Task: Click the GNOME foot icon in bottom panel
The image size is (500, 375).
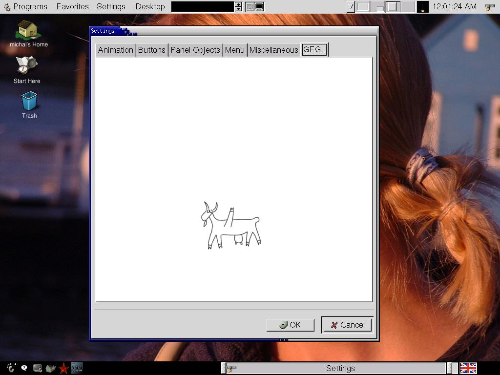Action: (x=11, y=368)
